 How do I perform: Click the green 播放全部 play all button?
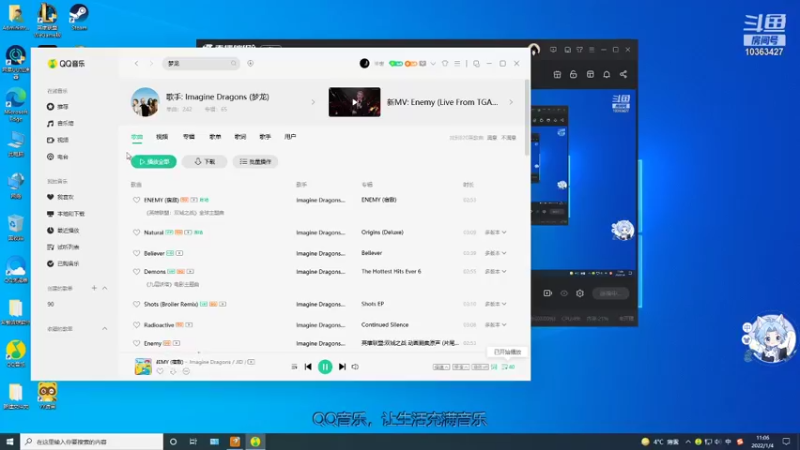coord(154,162)
